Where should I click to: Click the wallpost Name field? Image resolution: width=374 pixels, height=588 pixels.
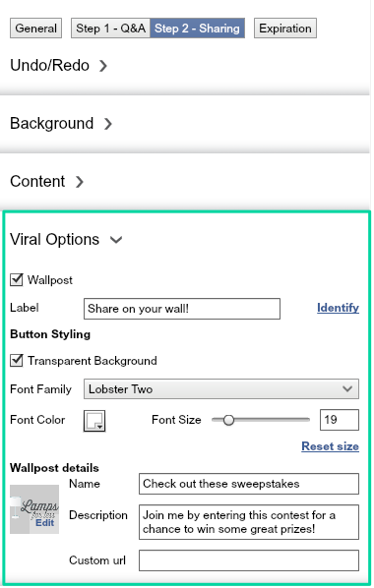click(x=249, y=484)
